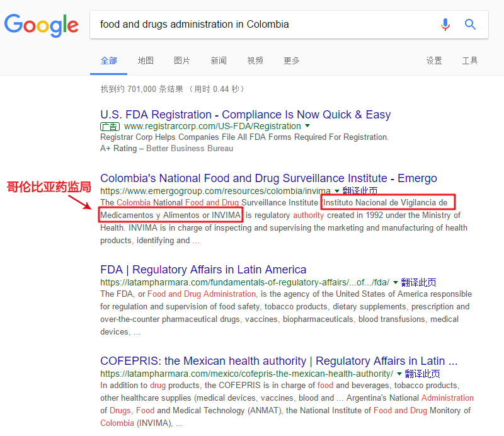Expand dropdown arrow next to emergogroup.com URL

click(337, 190)
